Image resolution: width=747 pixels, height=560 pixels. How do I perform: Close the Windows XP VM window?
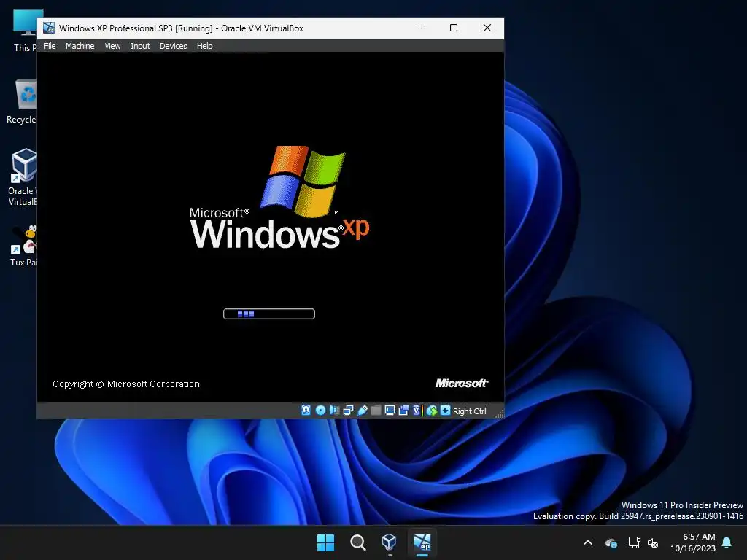click(x=487, y=28)
